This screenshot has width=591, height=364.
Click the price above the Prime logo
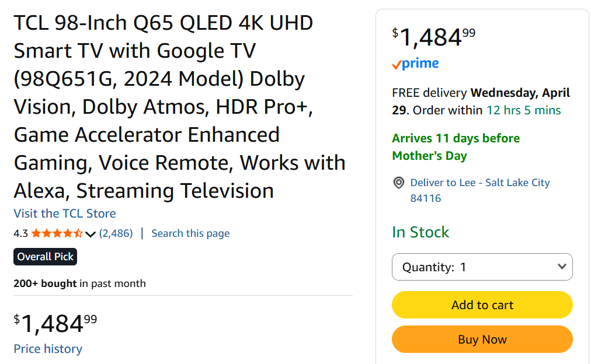(433, 37)
